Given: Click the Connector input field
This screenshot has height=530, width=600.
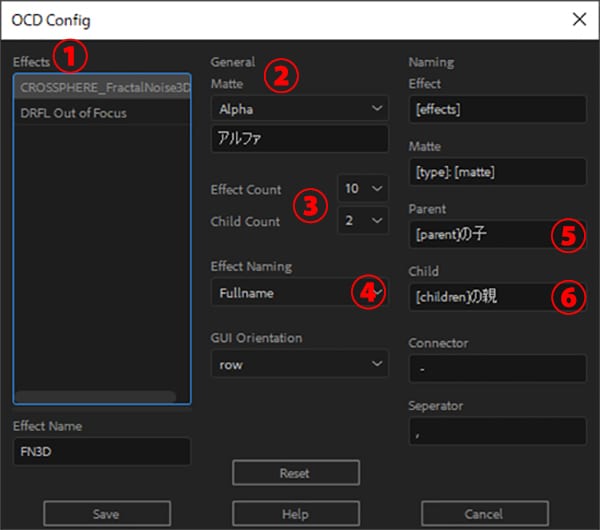Looking at the screenshot, I should (x=497, y=369).
